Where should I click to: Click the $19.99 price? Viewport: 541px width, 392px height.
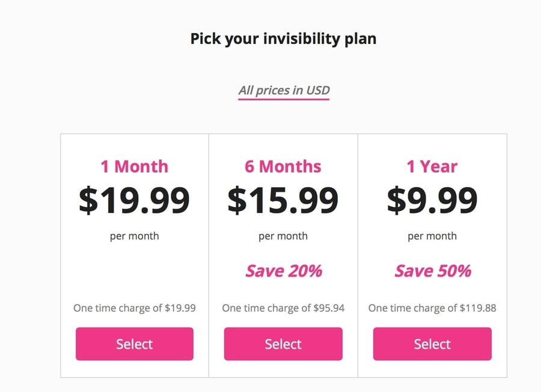[134, 200]
